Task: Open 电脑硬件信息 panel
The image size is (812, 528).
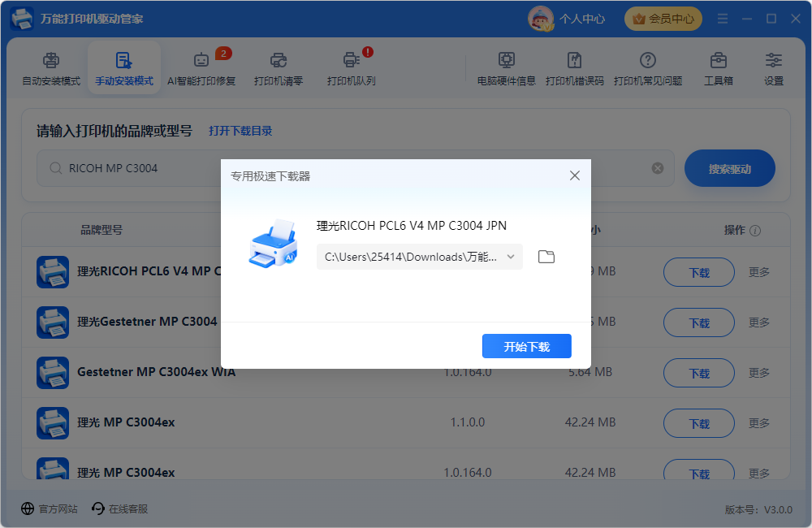Action: point(506,69)
